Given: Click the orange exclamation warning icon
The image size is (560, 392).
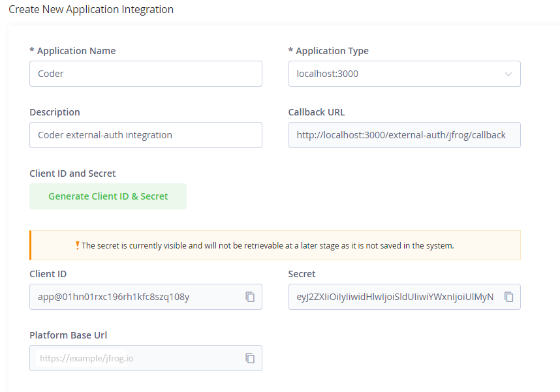Looking at the screenshot, I should coord(77,246).
